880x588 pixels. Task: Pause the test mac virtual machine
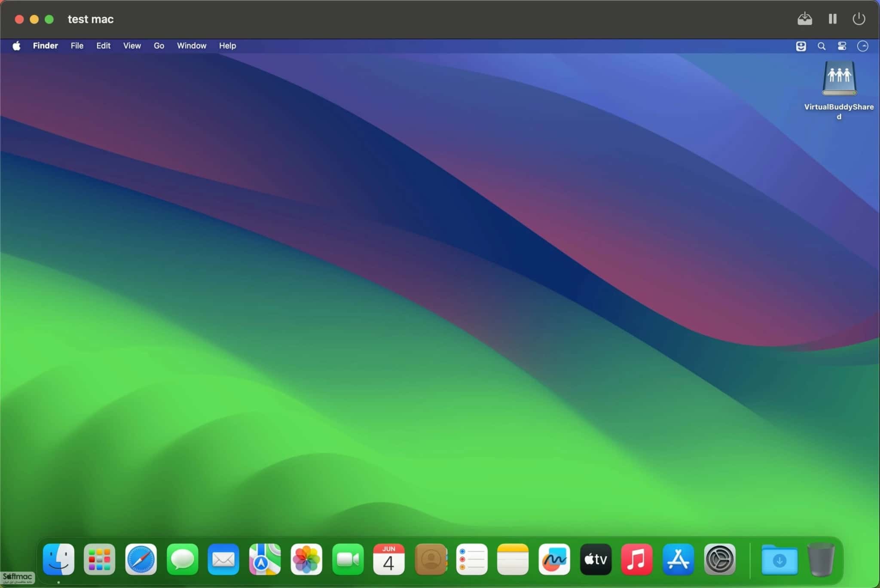832,19
